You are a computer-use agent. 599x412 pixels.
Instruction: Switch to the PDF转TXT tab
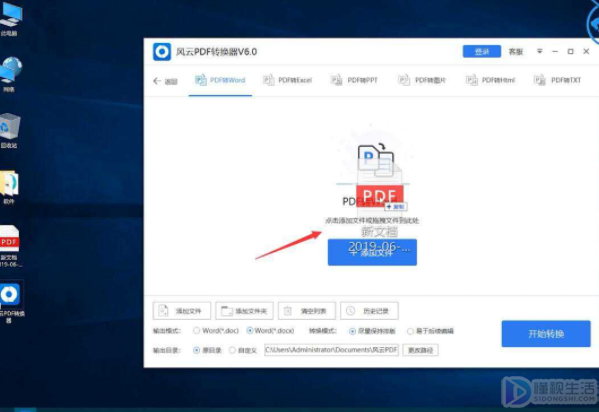click(x=557, y=80)
